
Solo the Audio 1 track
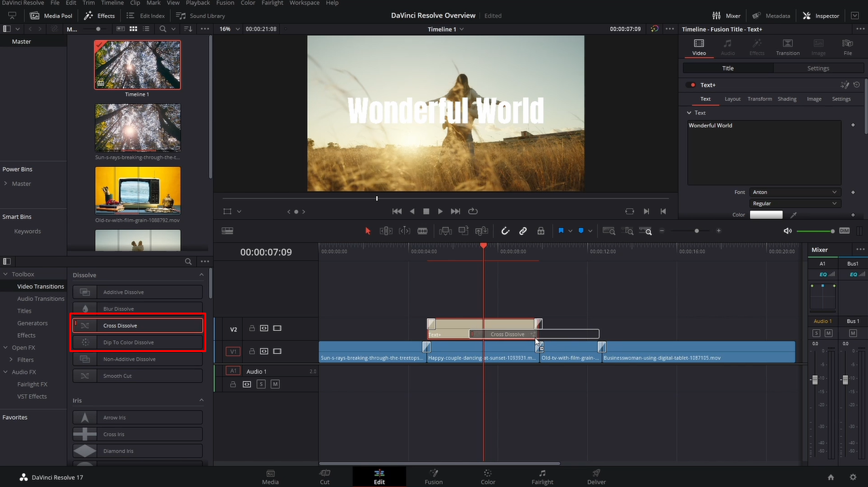tap(261, 385)
